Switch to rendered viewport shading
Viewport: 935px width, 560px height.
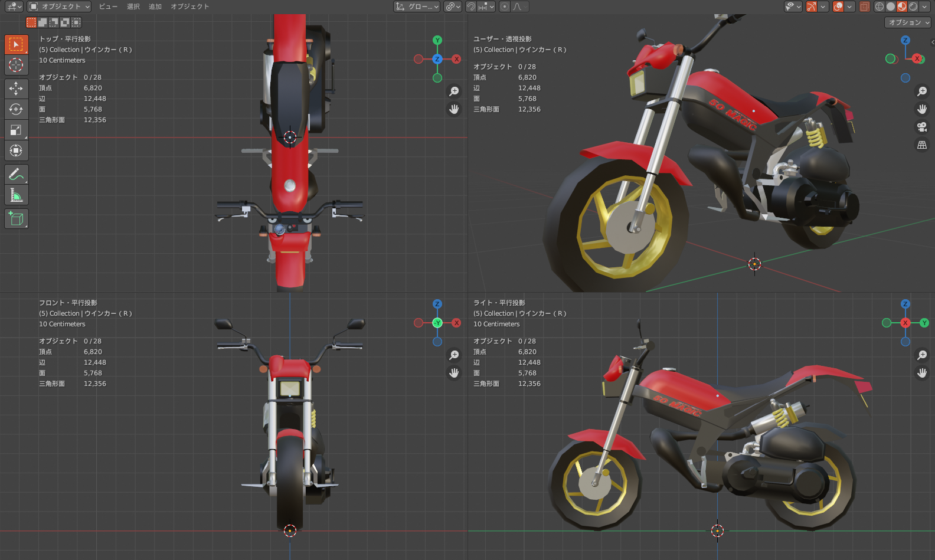[913, 6]
